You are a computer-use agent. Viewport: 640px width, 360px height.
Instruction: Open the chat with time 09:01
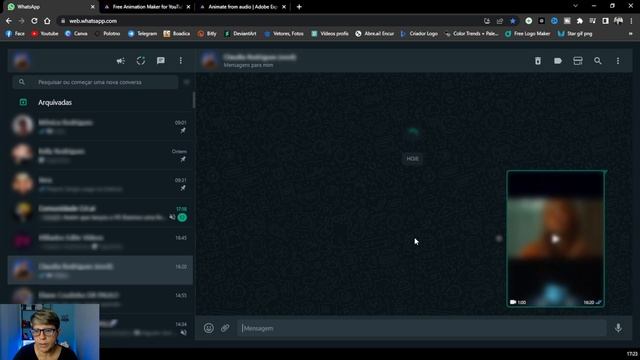(100, 126)
